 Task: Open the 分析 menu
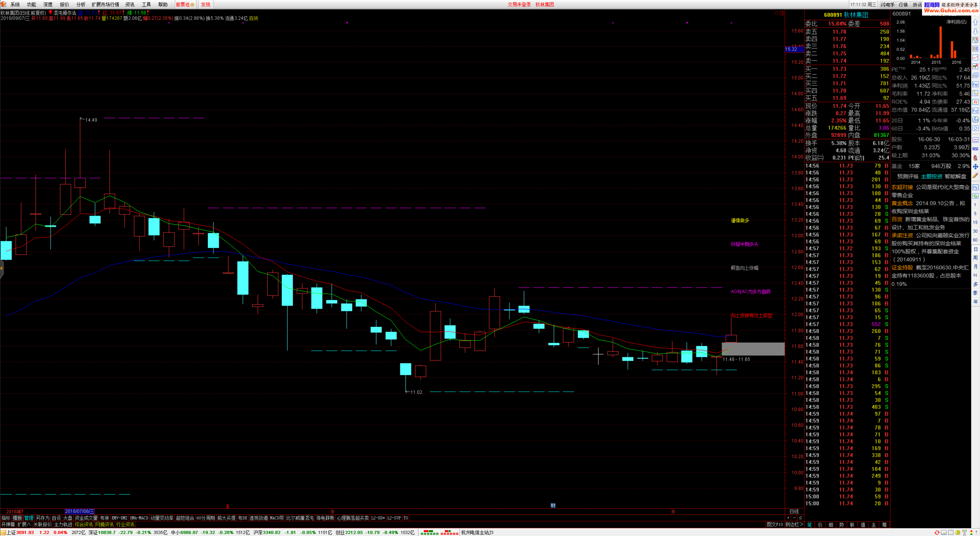tap(81, 5)
